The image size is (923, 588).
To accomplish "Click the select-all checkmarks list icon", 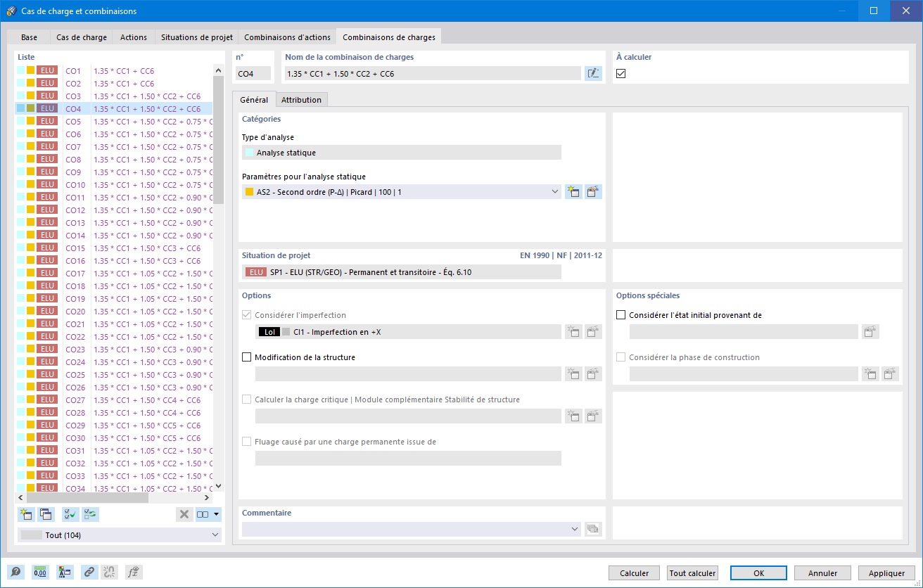I will click(x=70, y=514).
